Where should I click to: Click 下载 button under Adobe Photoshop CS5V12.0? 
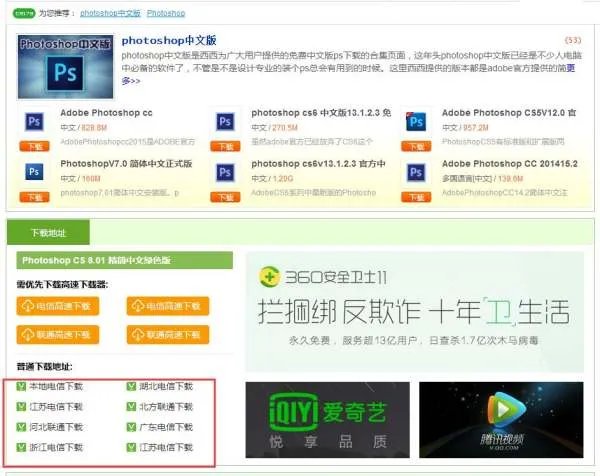(x=416, y=147)
